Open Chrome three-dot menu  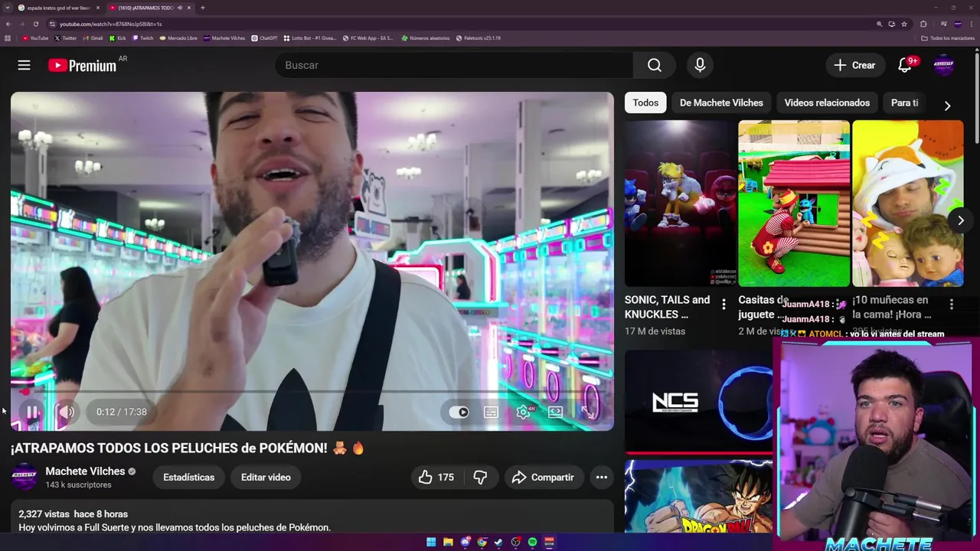(x=972, y=24)
